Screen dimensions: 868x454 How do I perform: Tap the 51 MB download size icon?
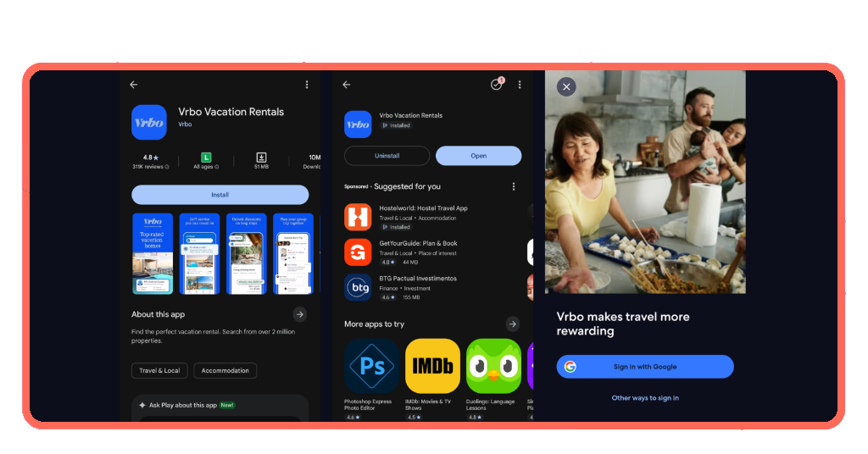(261, 158)
